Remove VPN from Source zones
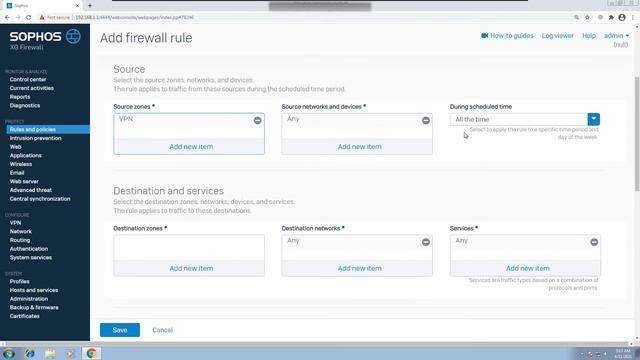The width and height of the screenshot is (640, 360). coord(258,120)
